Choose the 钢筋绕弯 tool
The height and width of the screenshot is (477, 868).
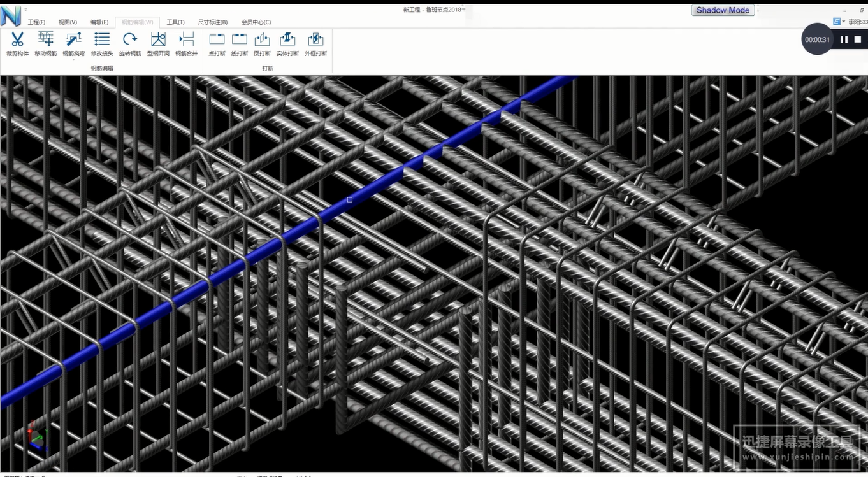tap(73, 44)
